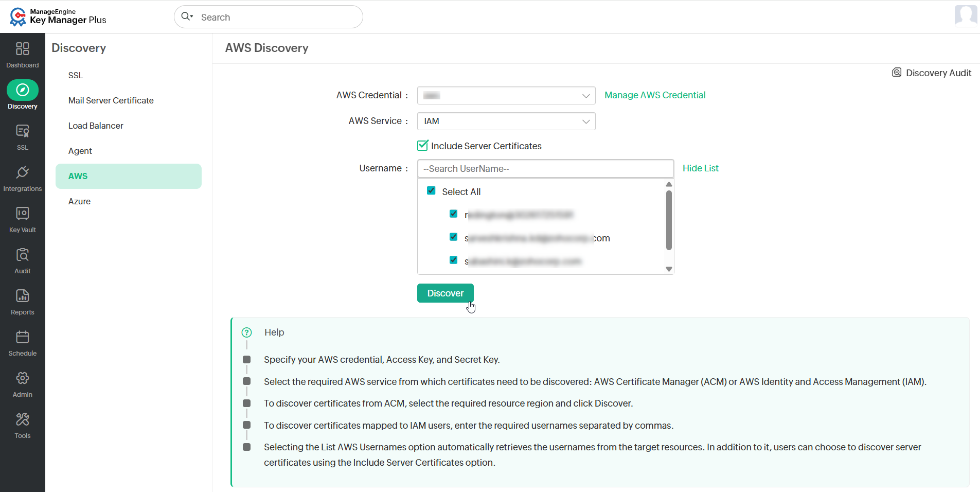Open Integrations plug icon
This screenshot has height=492, width=980.
click(23, 172)
